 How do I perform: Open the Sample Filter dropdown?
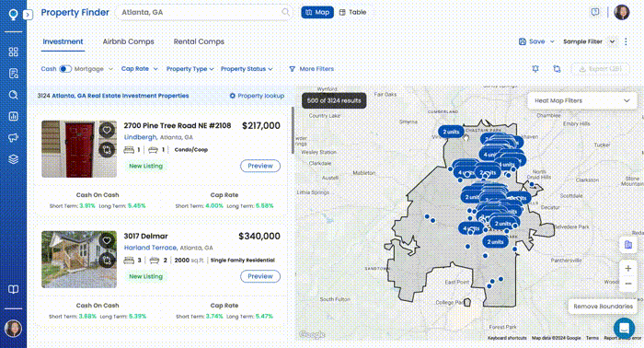[x=589, y=41]
